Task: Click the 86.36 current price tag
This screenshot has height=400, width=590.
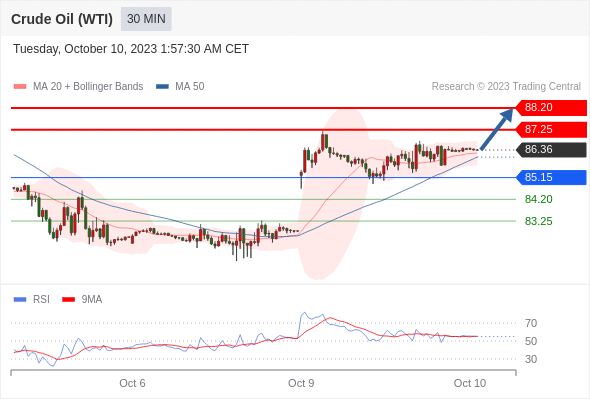Action: pyautogui.click(x=551, y=149)
